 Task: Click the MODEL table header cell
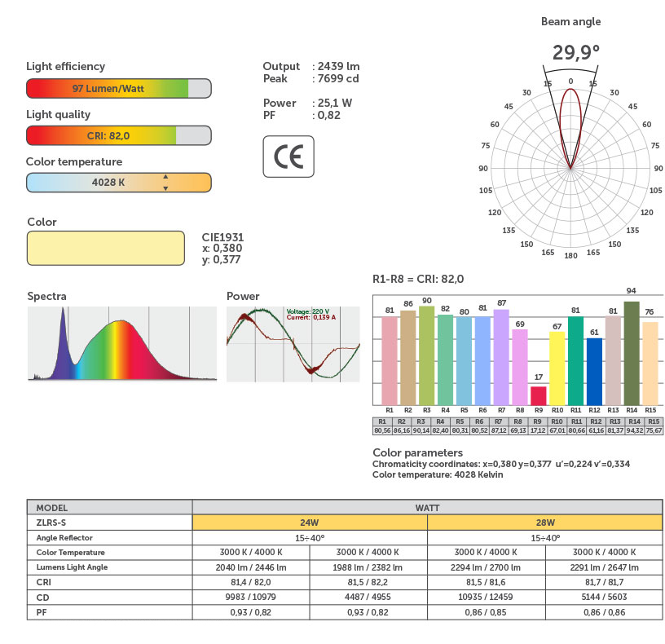coord(109,507)
